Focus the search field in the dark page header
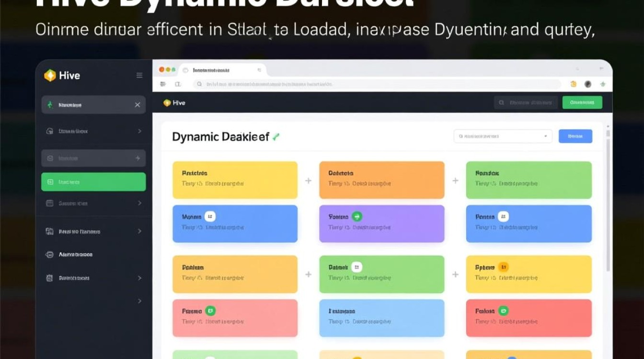 [x=526, y=102]
